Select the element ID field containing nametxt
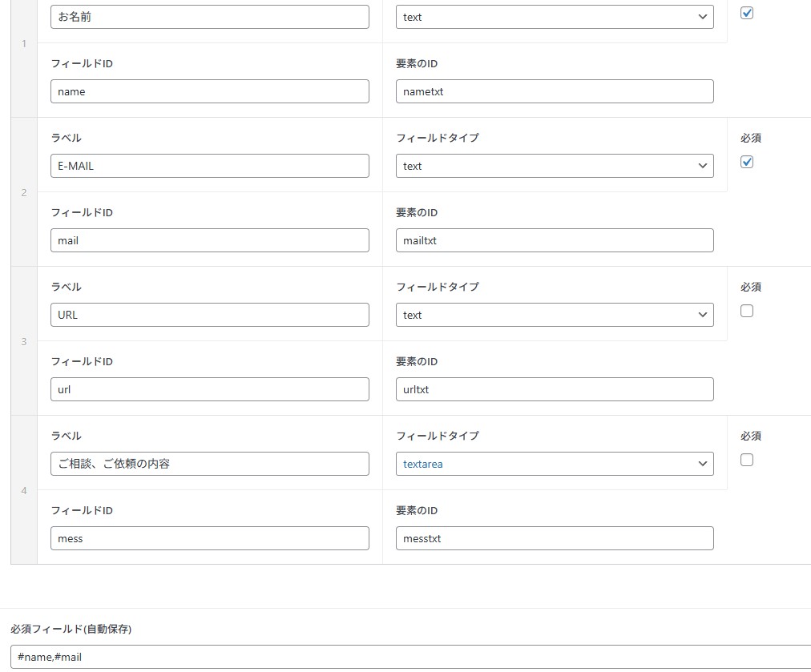The image size is (811, 672). (x=555, y=91)
